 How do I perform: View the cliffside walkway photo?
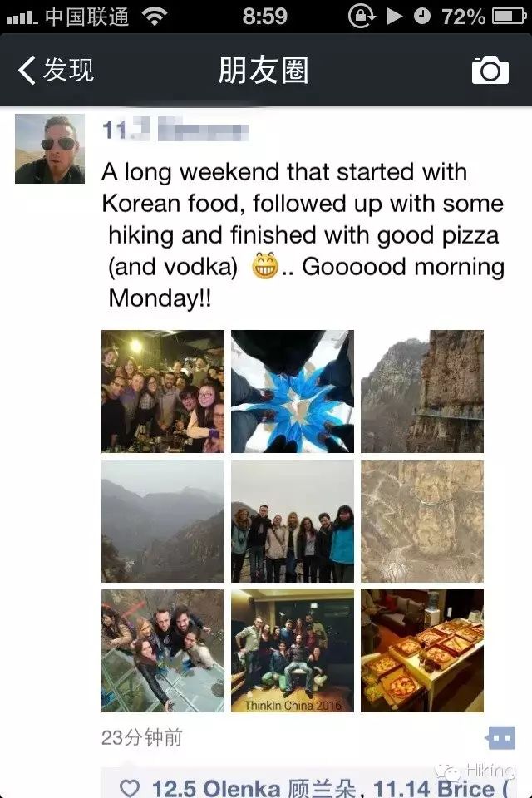click(422, 392)
